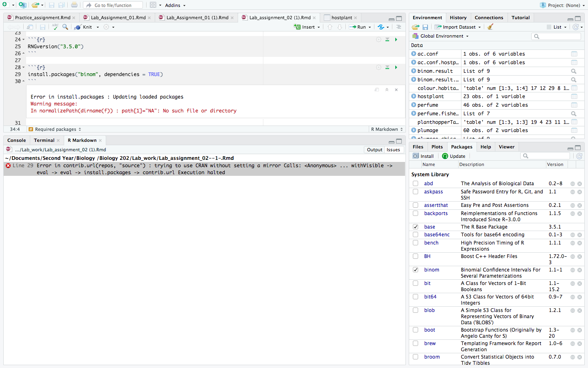
Task: Open the List view dropdown in Environment
Action: click(557, 27)
